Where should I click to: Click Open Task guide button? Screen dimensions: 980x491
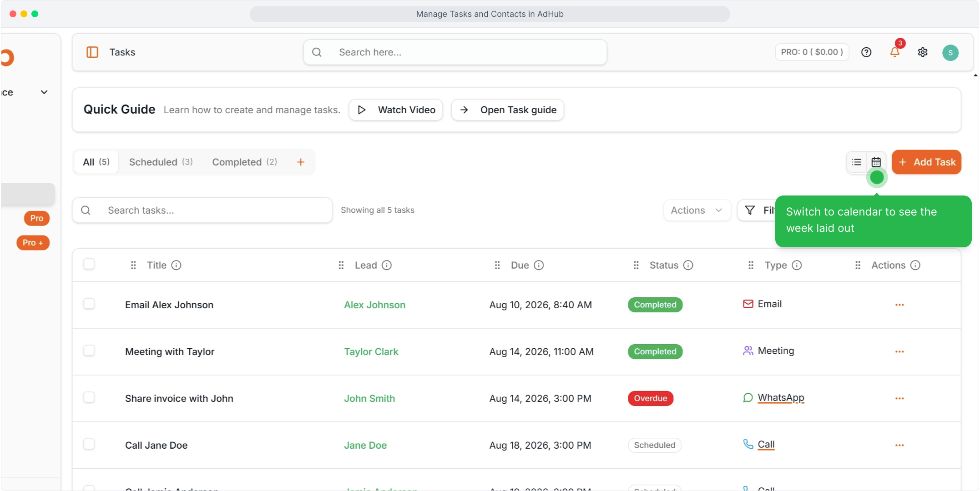pos(508,110)
